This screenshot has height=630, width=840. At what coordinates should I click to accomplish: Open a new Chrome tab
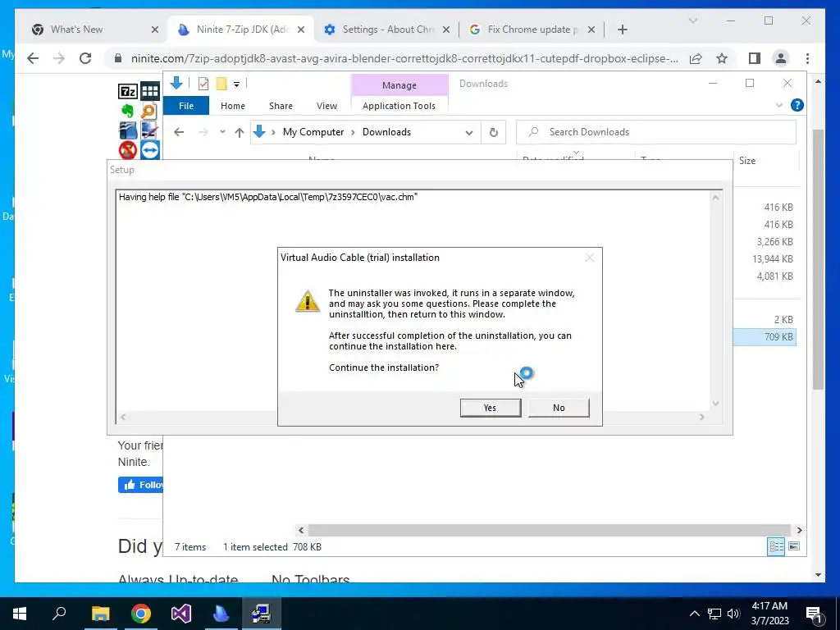(622, 30)
